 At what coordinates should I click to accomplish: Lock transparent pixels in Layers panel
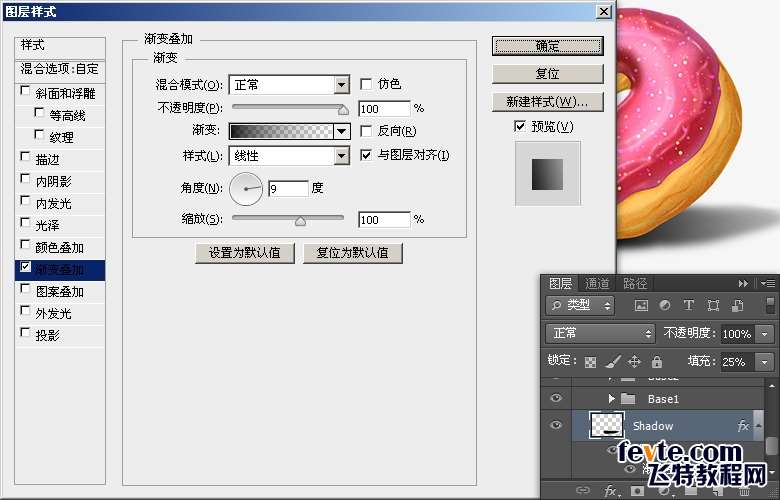tap(590, 362)
